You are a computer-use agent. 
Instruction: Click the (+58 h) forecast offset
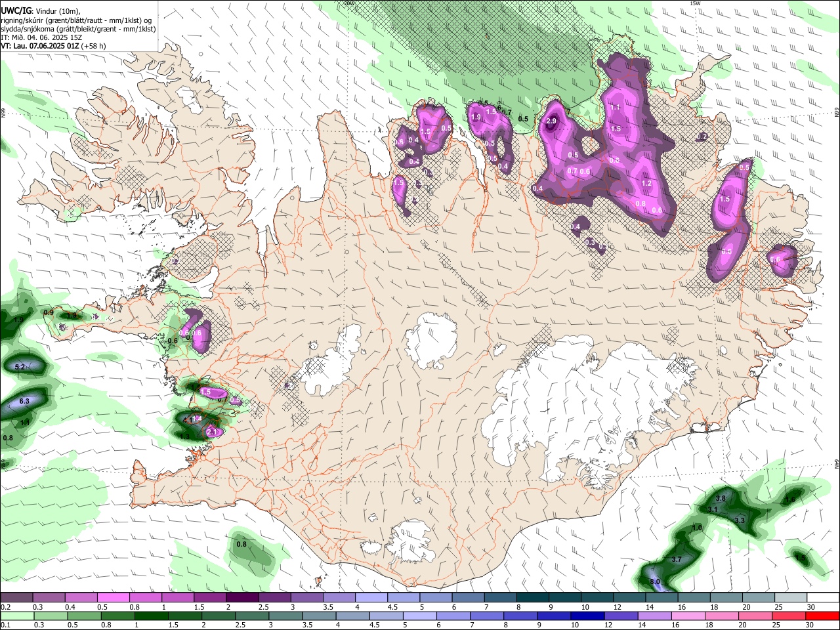click(94, 46)
